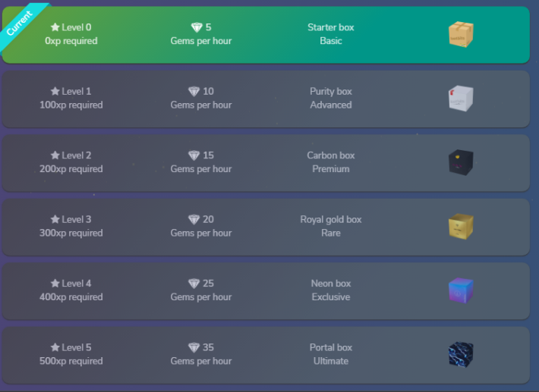539x392 pixels.
Task: Select the Level 4 400xp required label
Action: [x=71, y=290]
